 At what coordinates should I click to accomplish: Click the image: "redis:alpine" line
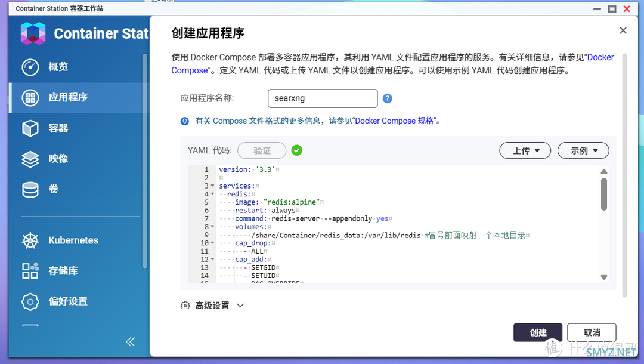(x=279, y=202)
